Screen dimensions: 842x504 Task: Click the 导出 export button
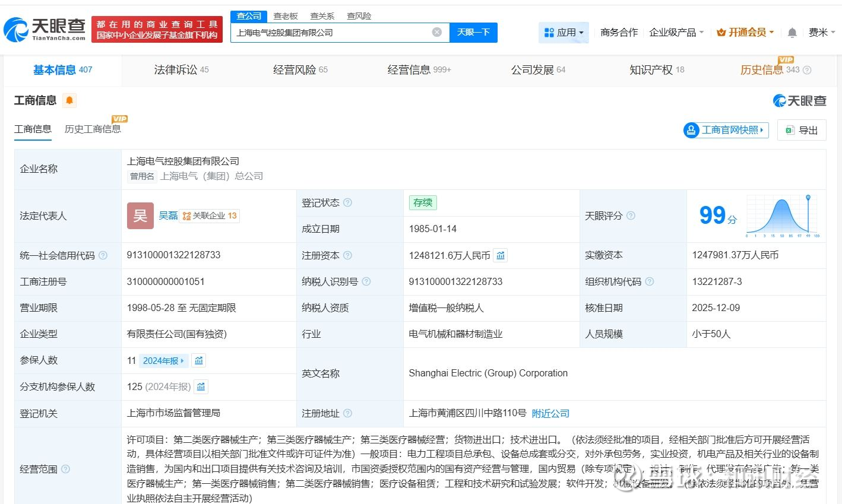[802, 130]
